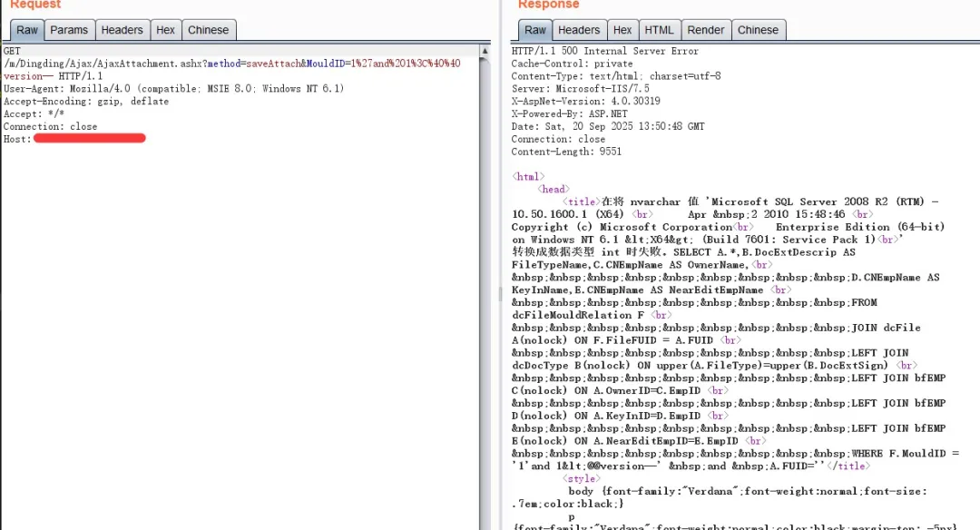
Task: Switch to the Raw tab of the Response
Action: (534, 30)
